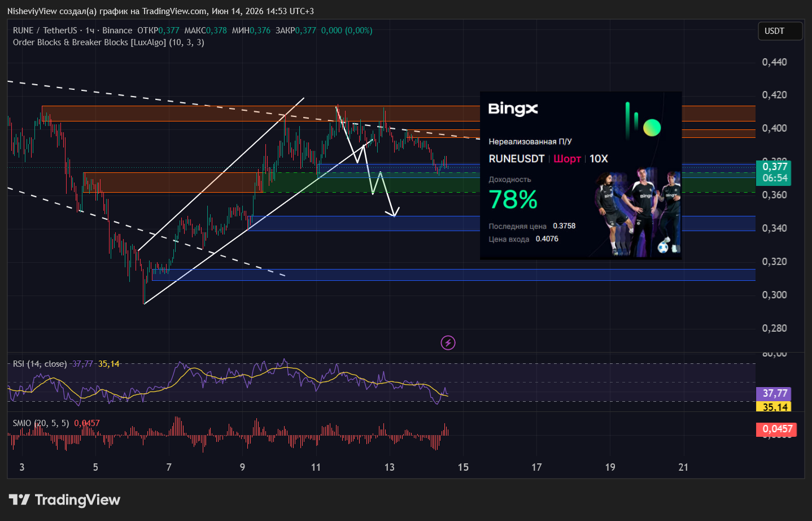The width and height of the screenshot is (812, 521).
Task: Click the purple RSI value tag 37,77
Action: [774, 393]
